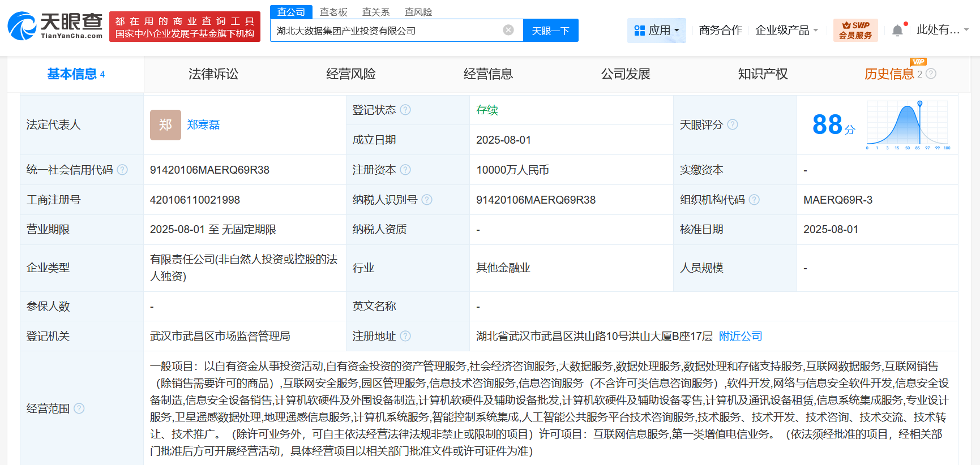
Task: Select the 查老板 search mode tab
Action: 333,12
